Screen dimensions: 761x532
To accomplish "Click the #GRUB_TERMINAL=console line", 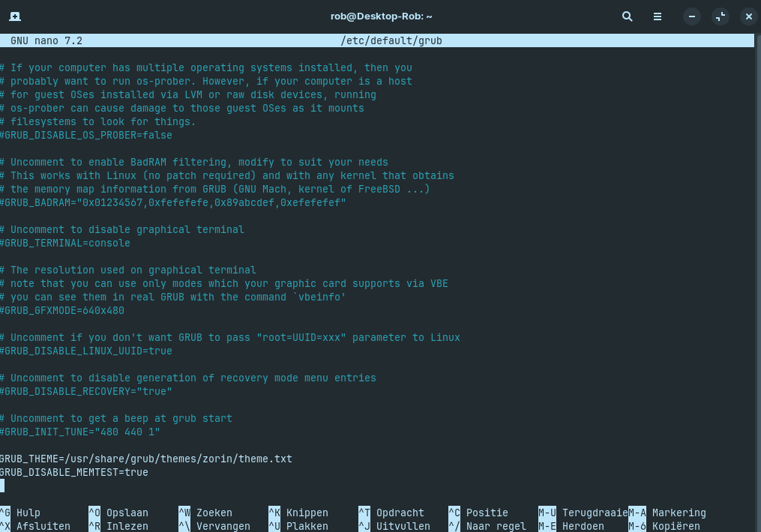I will coord(65,243).
